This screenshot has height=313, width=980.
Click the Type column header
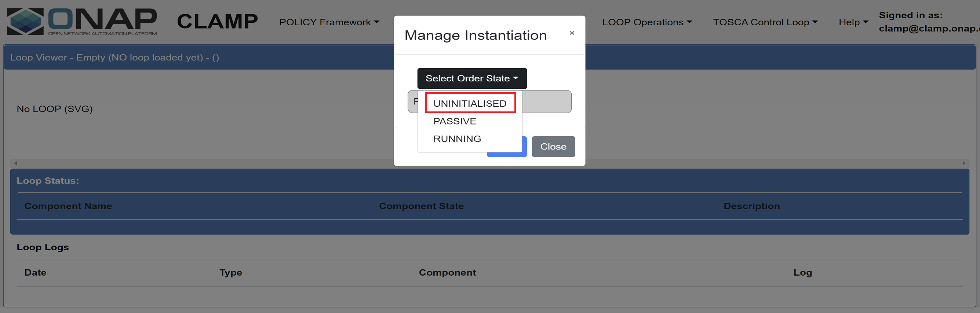[230, 273]
